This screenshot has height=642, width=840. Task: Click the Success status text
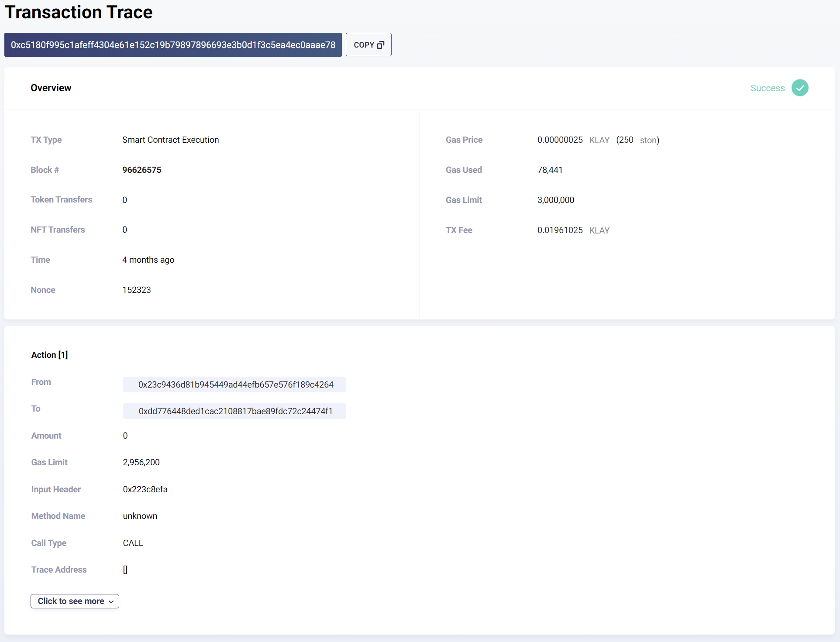[x=767, y=88]
